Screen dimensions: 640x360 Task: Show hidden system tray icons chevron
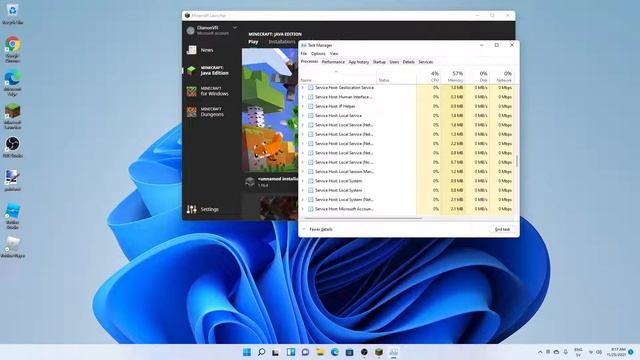click(x=540, y=352)
